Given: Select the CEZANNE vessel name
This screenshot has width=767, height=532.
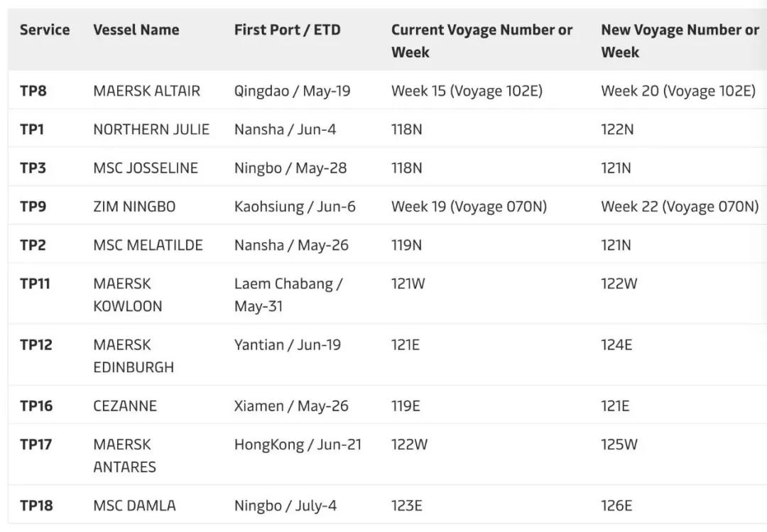Looking at the screenshot, I should coord(125,406).
